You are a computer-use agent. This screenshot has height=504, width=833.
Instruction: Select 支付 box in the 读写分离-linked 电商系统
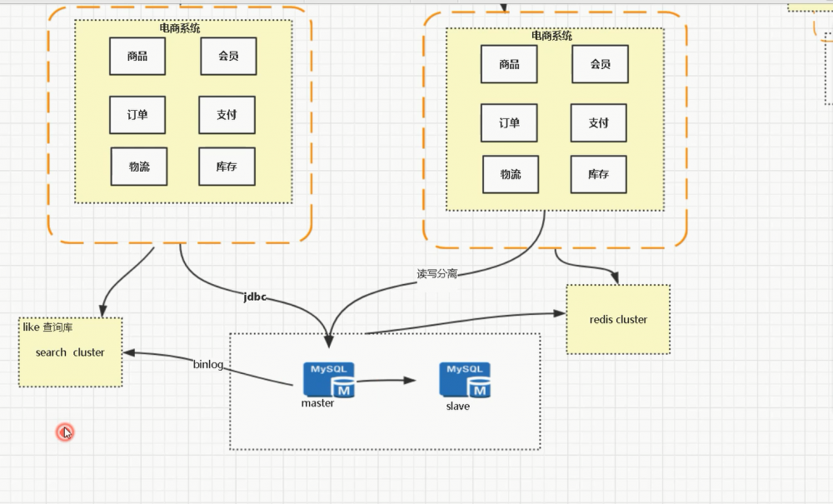pyautogui.click(x=599, y=123)
